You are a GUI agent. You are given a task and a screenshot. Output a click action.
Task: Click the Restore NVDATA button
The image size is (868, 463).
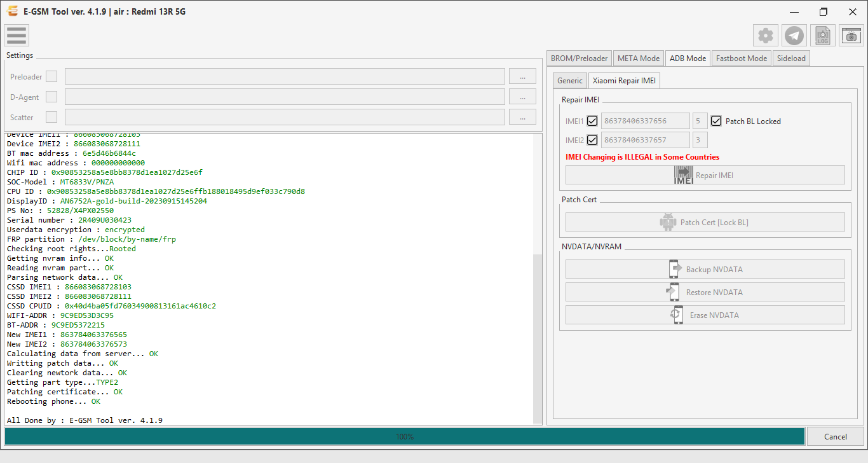pos(705,292)
